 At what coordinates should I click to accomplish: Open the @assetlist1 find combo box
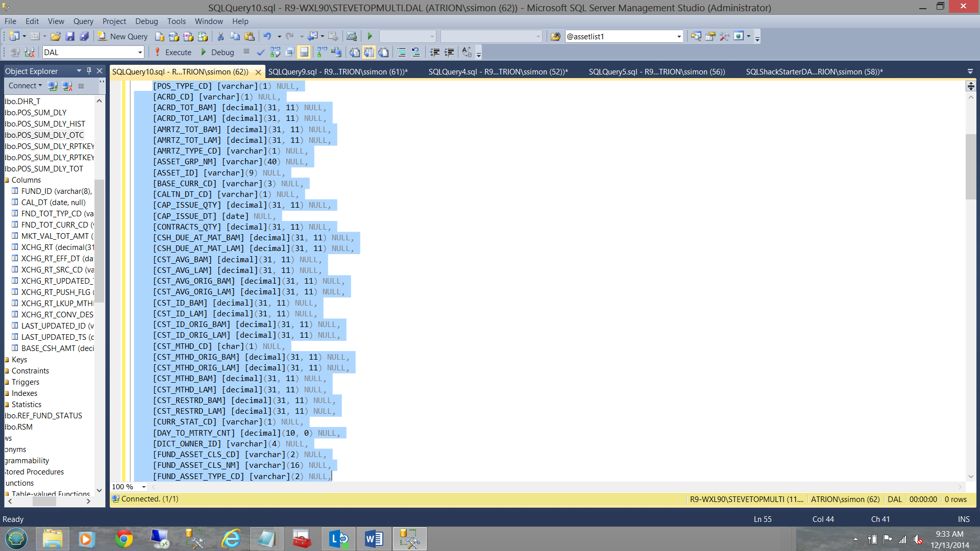point(679,36)
